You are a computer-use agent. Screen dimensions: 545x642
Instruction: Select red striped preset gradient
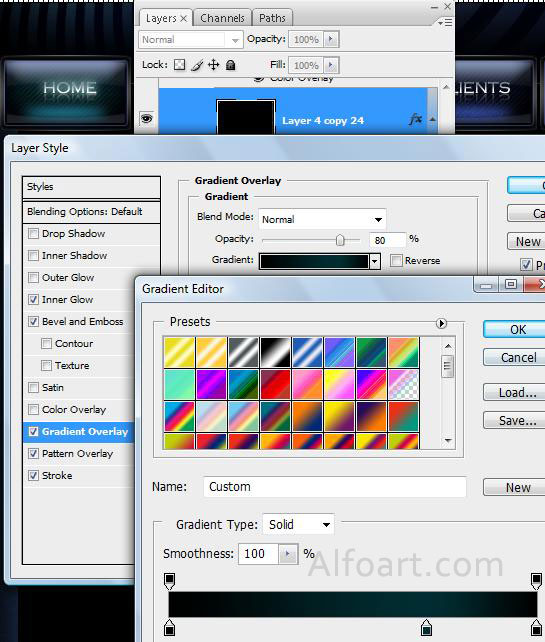click(x=275, y=384)
